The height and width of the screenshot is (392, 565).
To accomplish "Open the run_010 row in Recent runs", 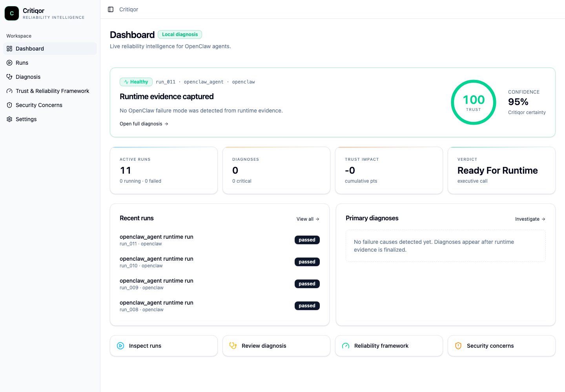I will pyautogui.click(x=220, y=262).
